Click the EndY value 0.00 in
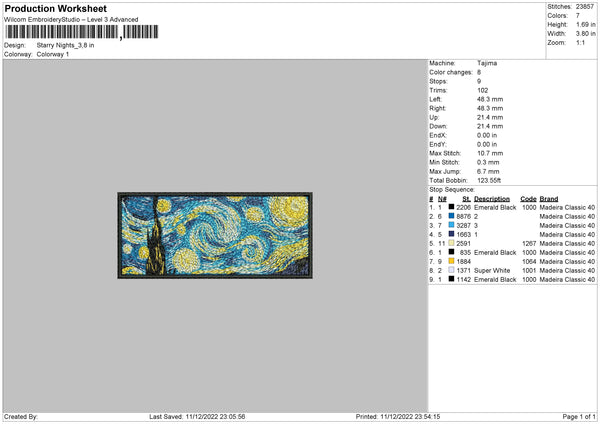The height and width of the screenshot is (424, 600). 487,144
